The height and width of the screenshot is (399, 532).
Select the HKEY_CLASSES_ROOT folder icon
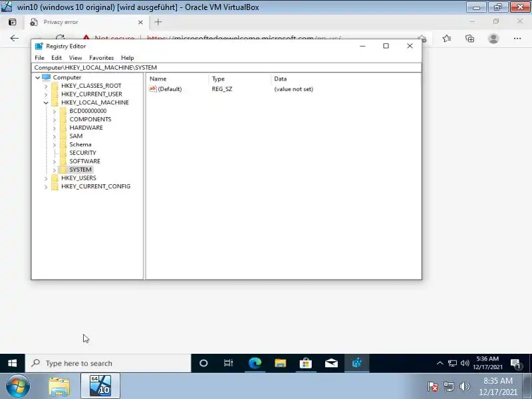[55, 86]
